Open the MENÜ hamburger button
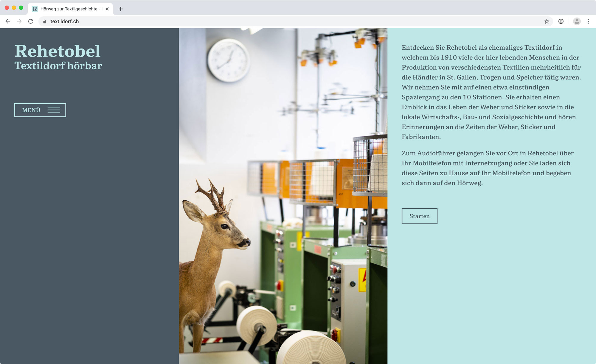This screenshot has width=596, height=364. pos(40,110)
